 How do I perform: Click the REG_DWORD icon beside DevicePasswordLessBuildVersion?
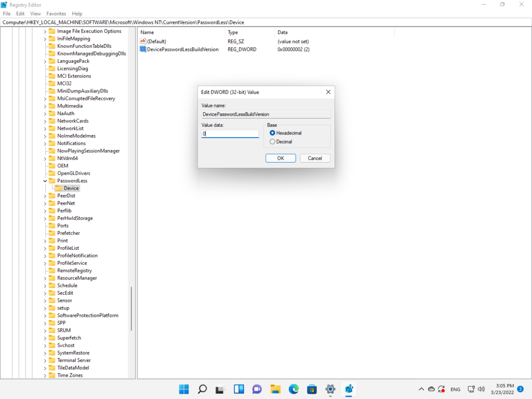(x=143, y=49)
